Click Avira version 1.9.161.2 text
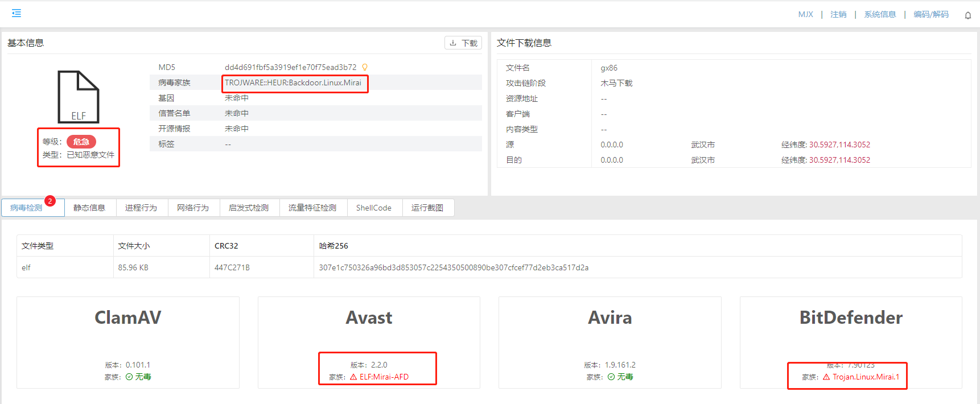Viewport: 980px width, 404px height. (x=620, y=365)
